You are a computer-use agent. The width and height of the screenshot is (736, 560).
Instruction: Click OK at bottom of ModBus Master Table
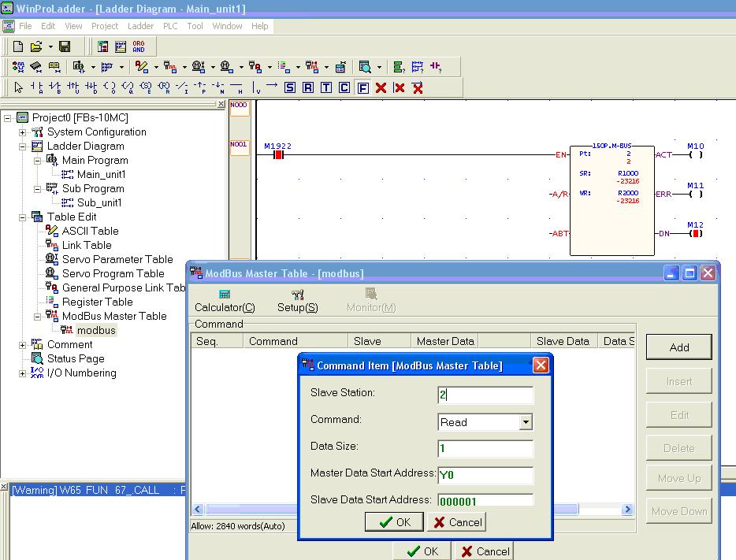422,551
